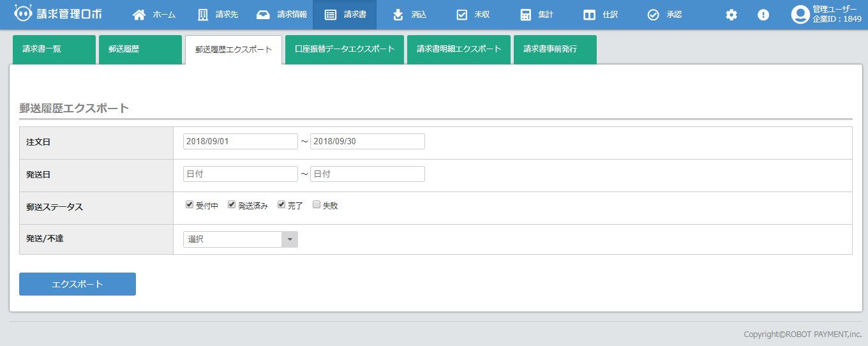This screenshot has height=346, width=868.
Task: Click the 注文日 start date field
Action: click(x=240, y=141)
